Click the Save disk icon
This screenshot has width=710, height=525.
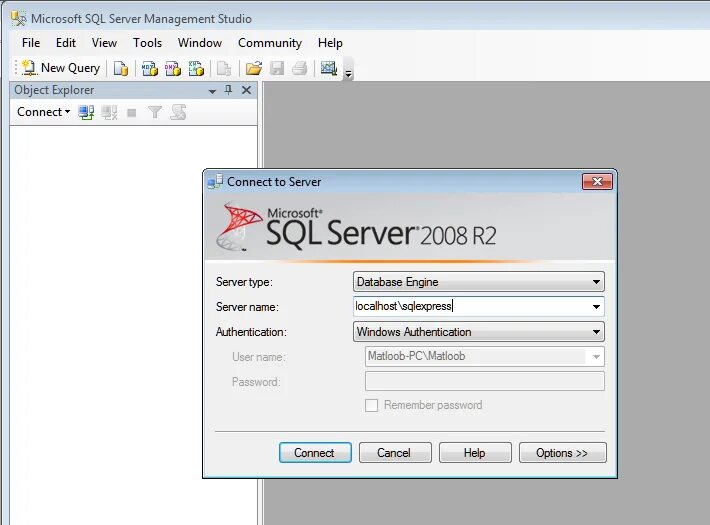[277, 68]
